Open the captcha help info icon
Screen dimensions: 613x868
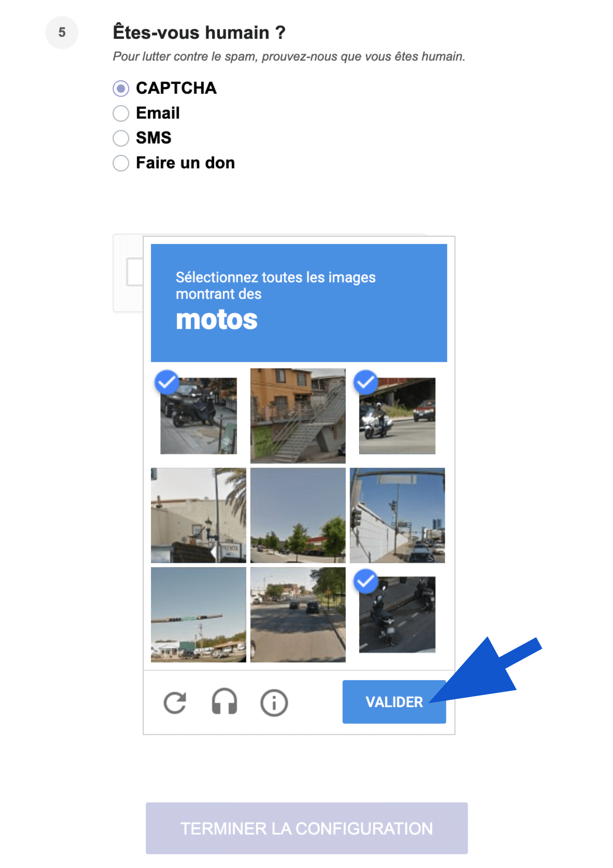pyautogui.click(x=274, y=702)
